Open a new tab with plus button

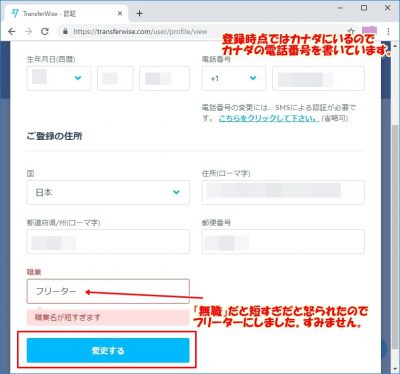(139, 14)
